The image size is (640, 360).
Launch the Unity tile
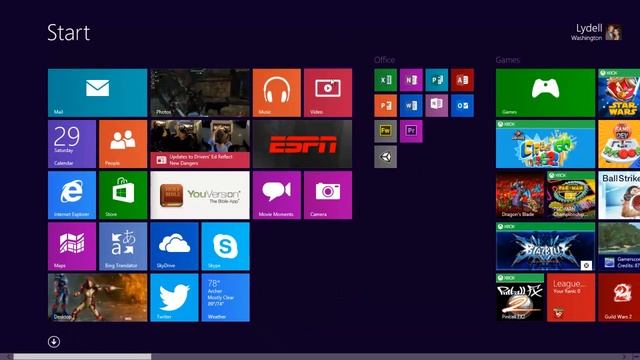[x=385, y=157]
